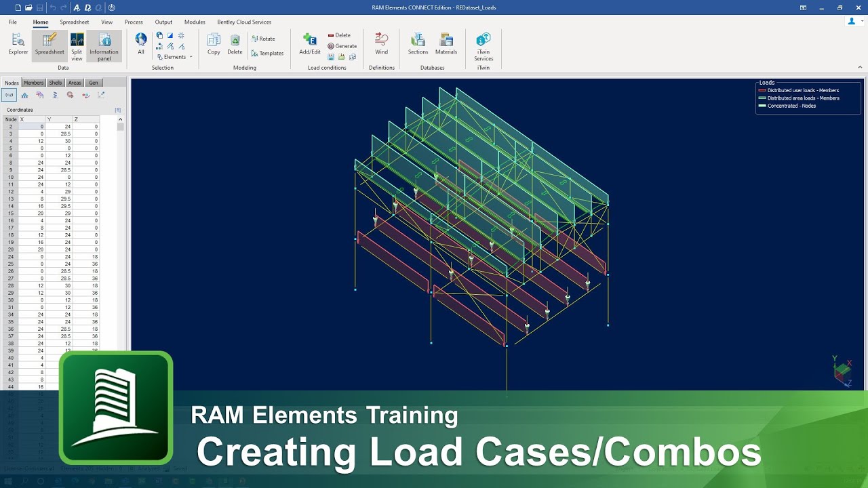Open the Sections database

pyautogui.click(x=418, y=45)
